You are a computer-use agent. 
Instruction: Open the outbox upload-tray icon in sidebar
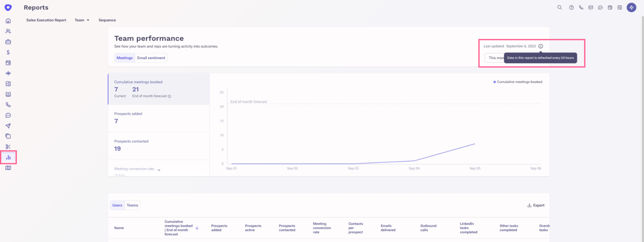[8, 94]
